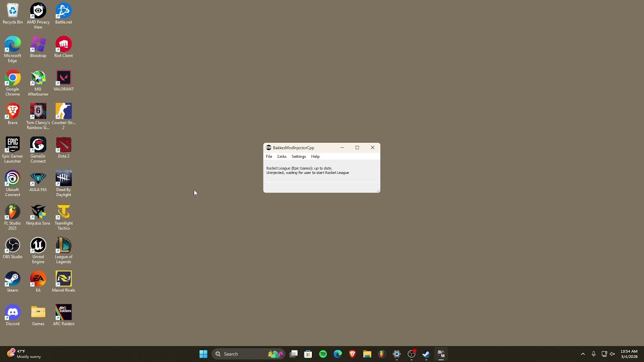Click the BakkesMod logo in the window title bar
This screenshot has width=644, height=362.
click(x=269, y=148)
